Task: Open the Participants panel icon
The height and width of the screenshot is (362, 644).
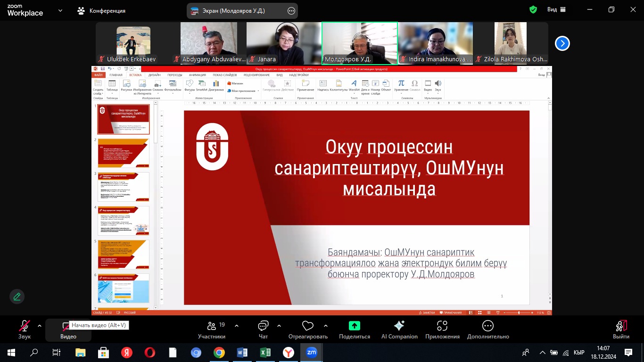Action: (211, 326)
